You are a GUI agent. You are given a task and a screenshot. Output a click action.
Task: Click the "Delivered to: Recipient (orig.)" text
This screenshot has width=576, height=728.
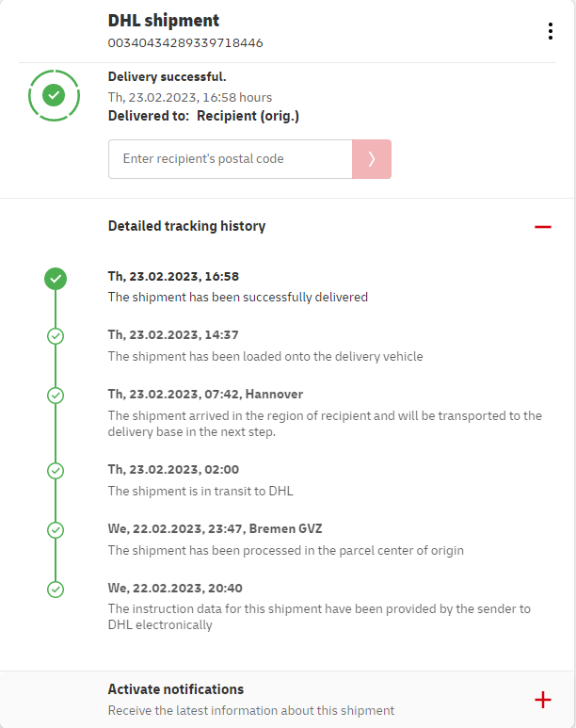pyautogui.click(x=203, y=116)
